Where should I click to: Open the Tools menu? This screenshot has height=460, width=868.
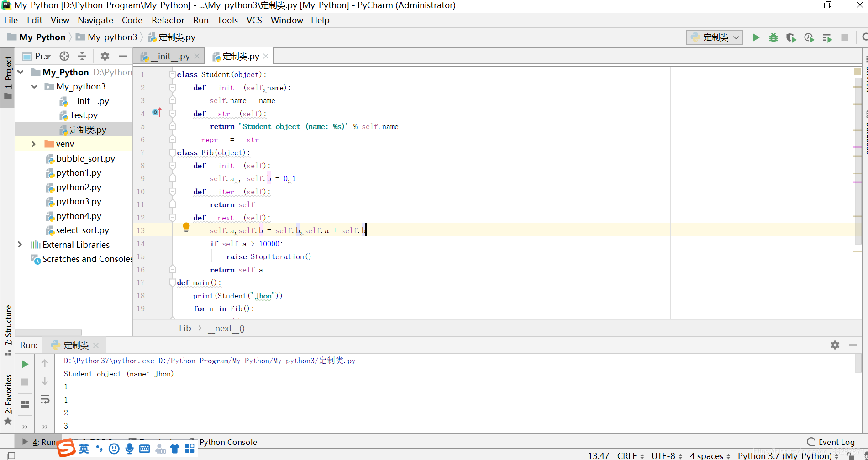pos(227,20)
